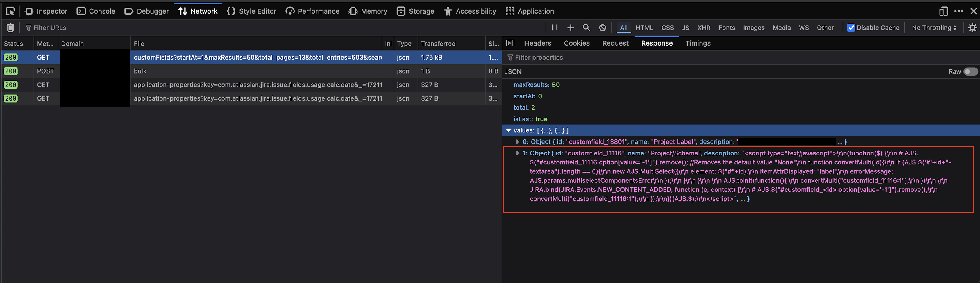Image resolution: width=980 pixels, height=283 pixels.
Task: Expand object 0 Project Label
Action: (517, 142)
